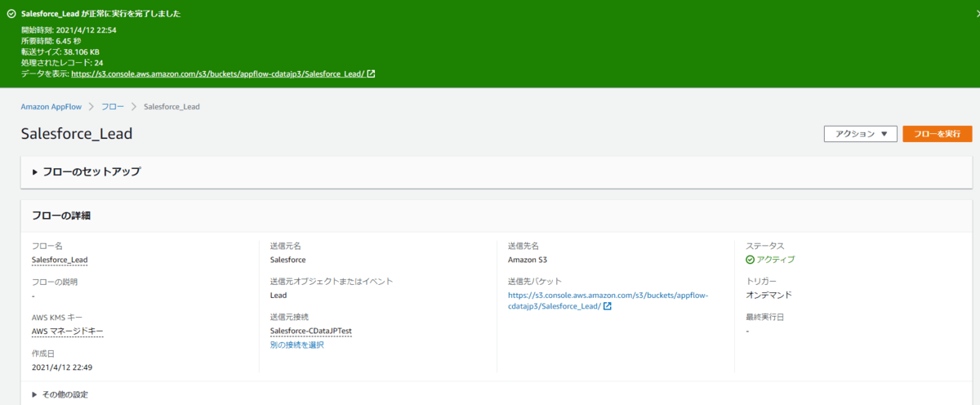Click the external link icon after the banner S3 URL
Image resolution: width=980 pixels, height=405 pixels.
[x=371, y=73]
